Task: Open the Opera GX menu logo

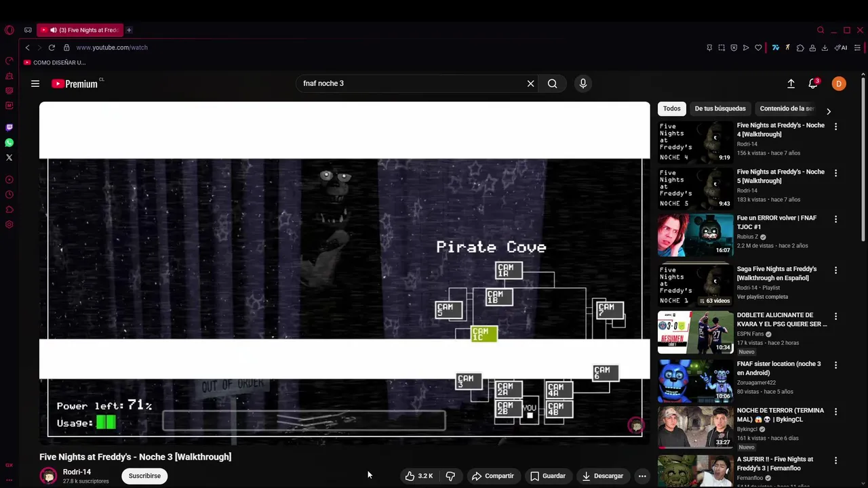Action: (x=9, y=30)
